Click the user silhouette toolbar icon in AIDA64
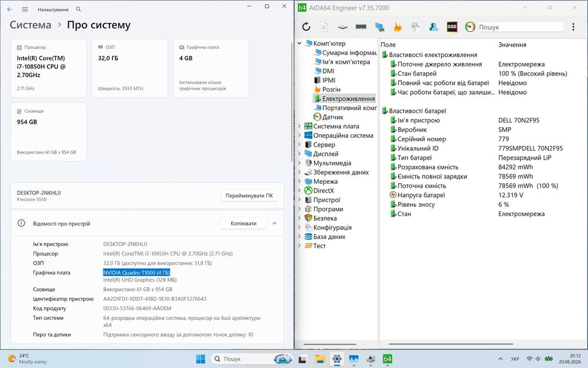Screen dimensions: 588x368 [434, 26]
